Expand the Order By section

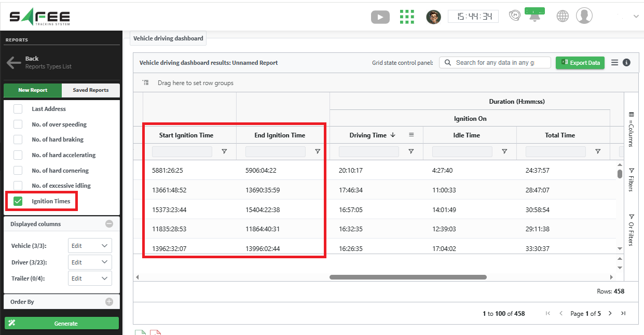tap(109, 302)
